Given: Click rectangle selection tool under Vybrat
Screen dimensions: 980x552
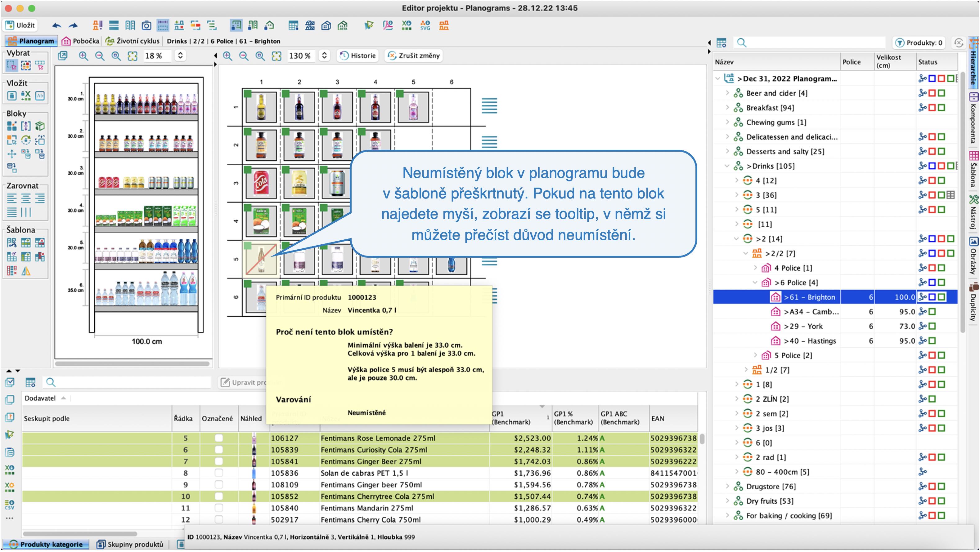Looking at the screenshot, I should coord(12,66).
